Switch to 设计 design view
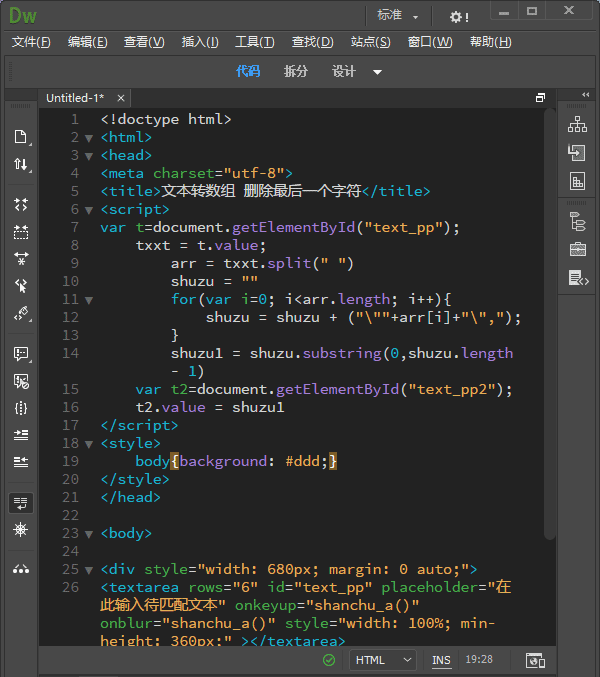The height and width of the screenshot is (677, 600). [x=344, y=71]
